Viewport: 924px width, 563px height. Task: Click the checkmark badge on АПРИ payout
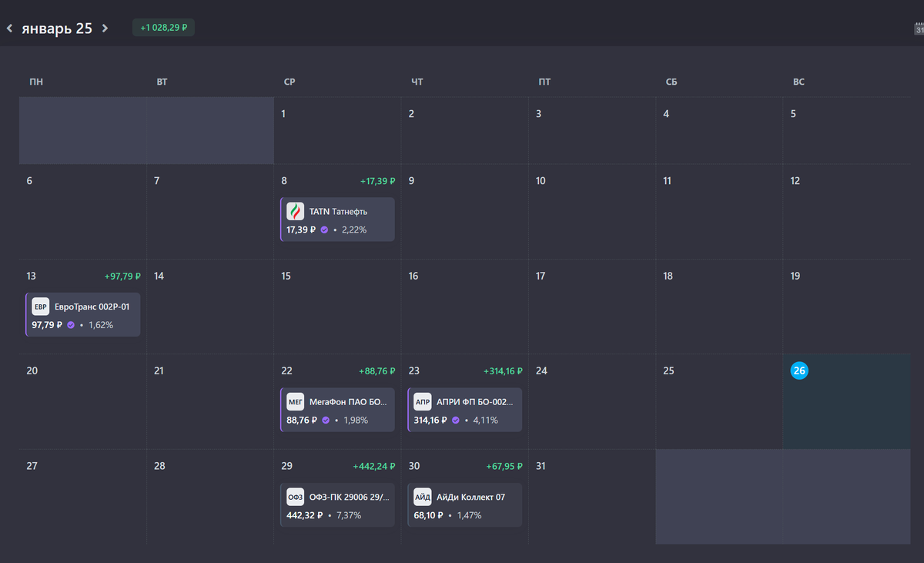456,420
